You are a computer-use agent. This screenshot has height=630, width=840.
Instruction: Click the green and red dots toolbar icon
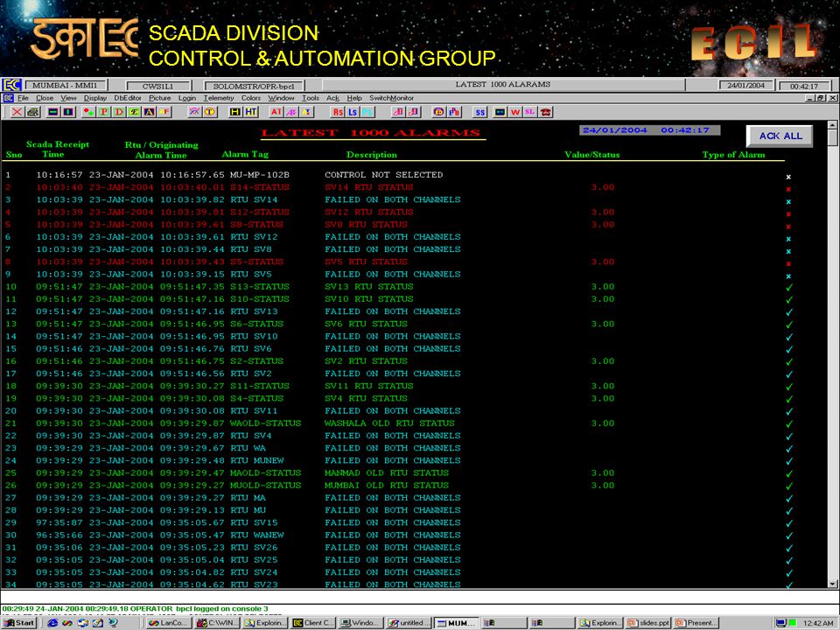coord(88,112)
